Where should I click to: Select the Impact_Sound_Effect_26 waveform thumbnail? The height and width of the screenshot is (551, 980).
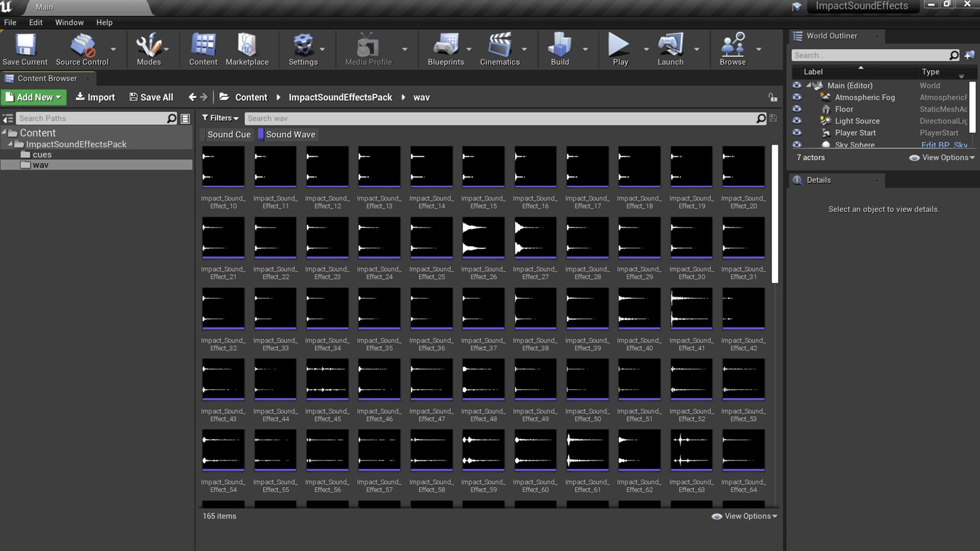tap(483, 238)
